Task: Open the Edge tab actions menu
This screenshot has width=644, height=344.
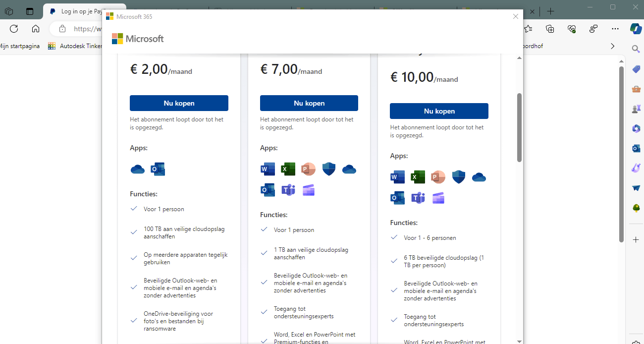Action: [30, 11]
